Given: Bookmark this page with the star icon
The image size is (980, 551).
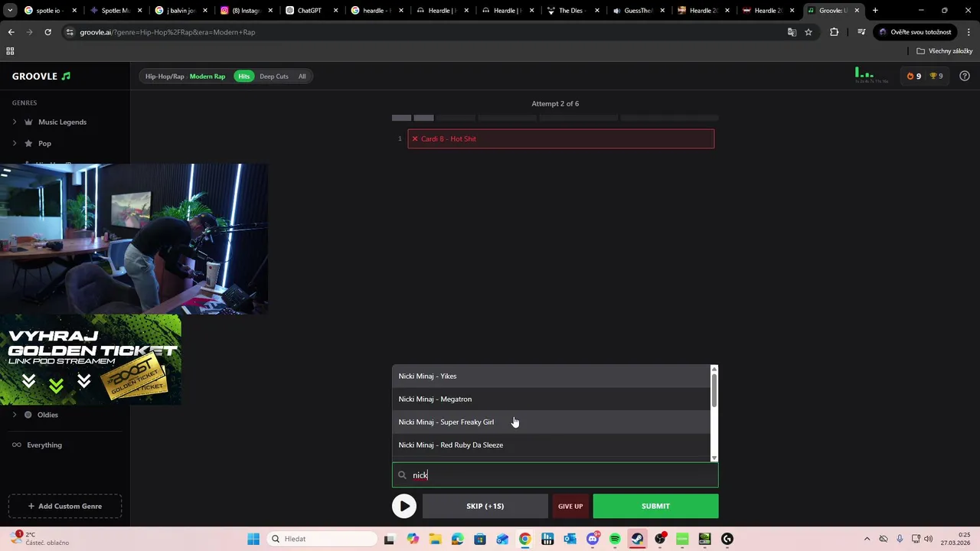Looking at the screenshot, I should click(808, 32).
